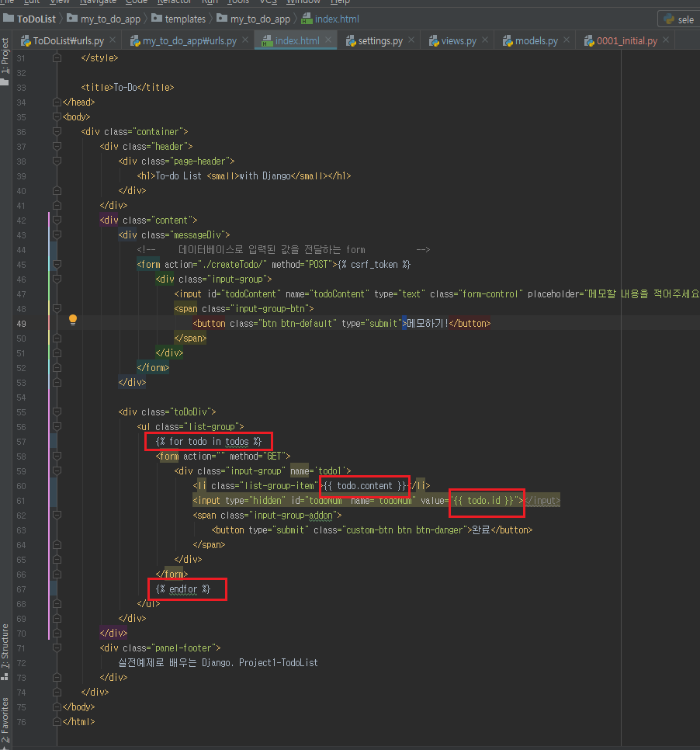The width and height of the screenshot is (700, 750).
Task: Click the Korean HTML comment on line 44
Action: (283, 250)
